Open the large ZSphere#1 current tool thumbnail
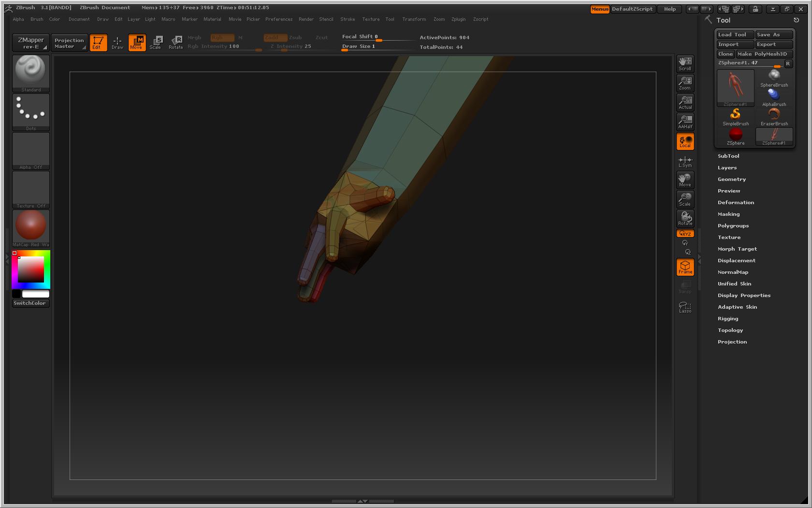 point(736,88)
